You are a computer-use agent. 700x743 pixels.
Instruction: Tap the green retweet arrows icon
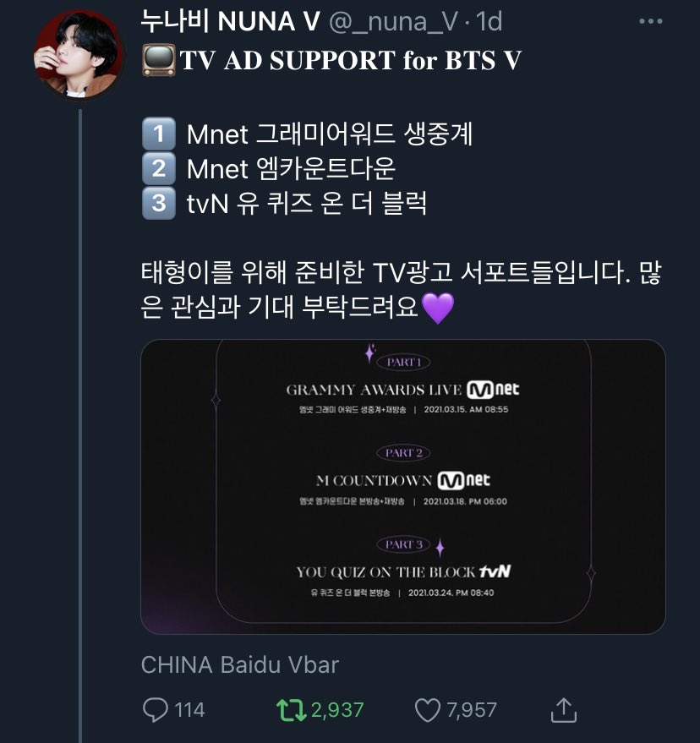[x=292, y=710]
